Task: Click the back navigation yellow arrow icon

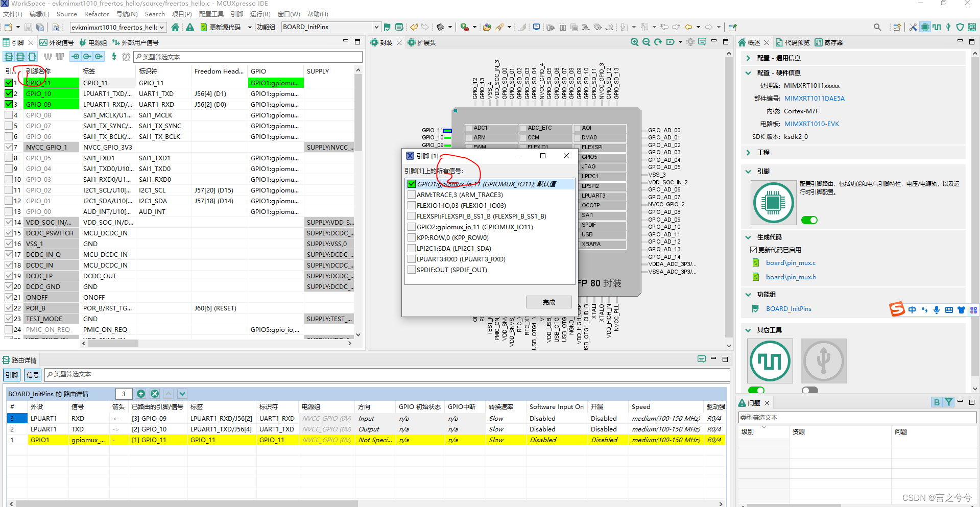Action: 688,27
